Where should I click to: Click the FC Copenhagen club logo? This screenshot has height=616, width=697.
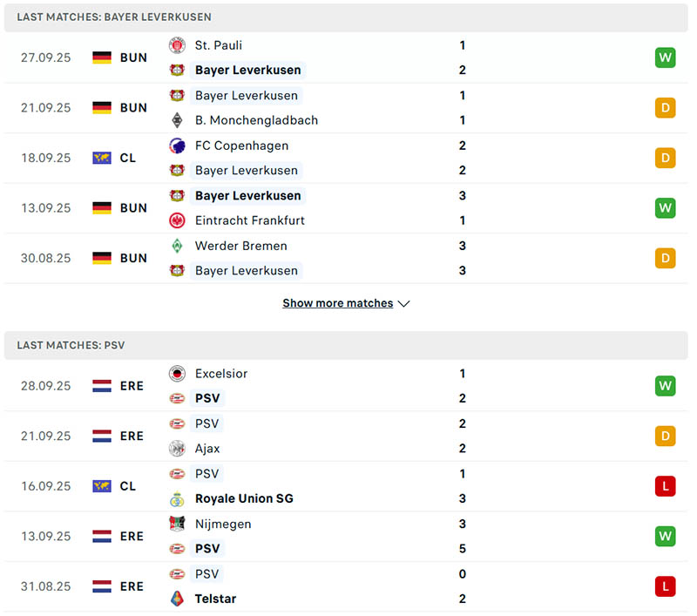[x=177, y=146]
